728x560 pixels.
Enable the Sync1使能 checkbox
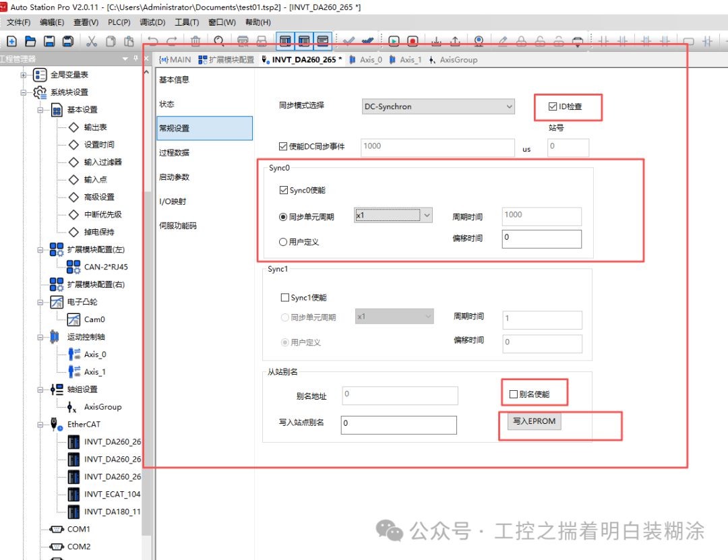click(285, 297)
